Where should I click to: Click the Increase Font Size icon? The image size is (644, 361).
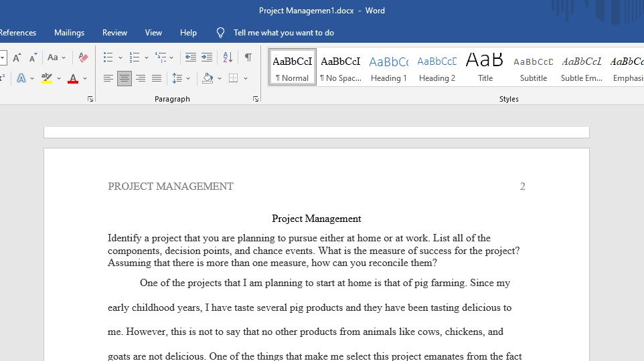[17, 57]
